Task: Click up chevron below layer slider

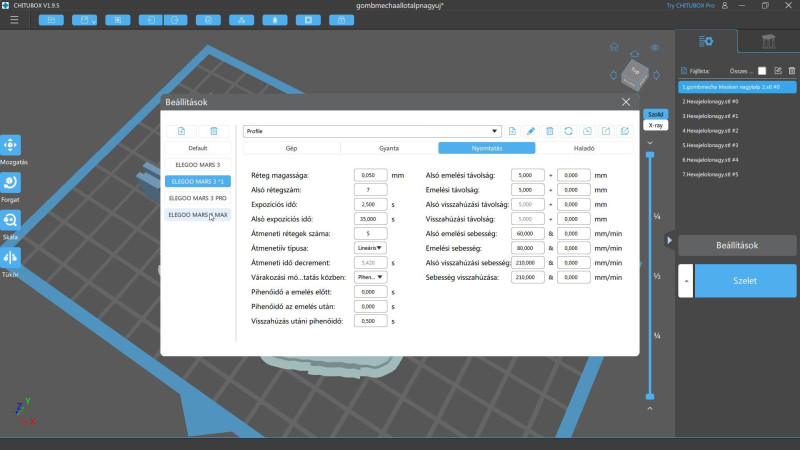Action: click(650, 409)
